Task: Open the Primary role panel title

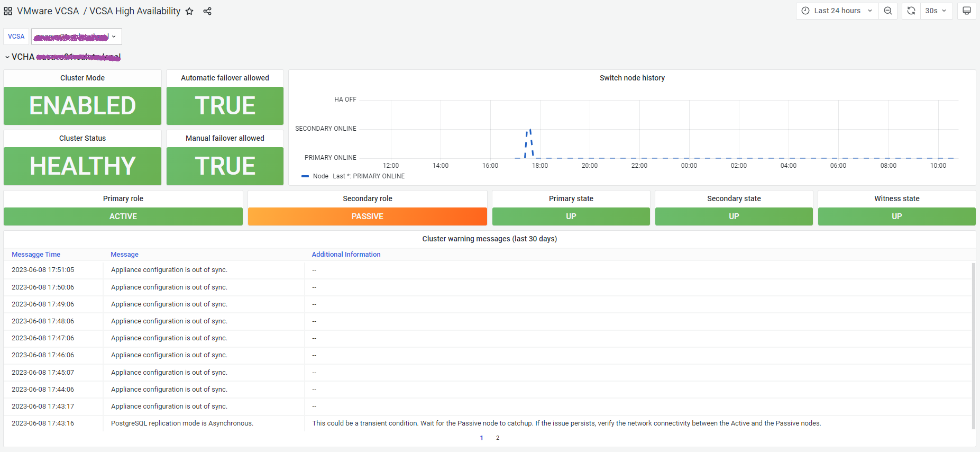Action: pos(123,198)
